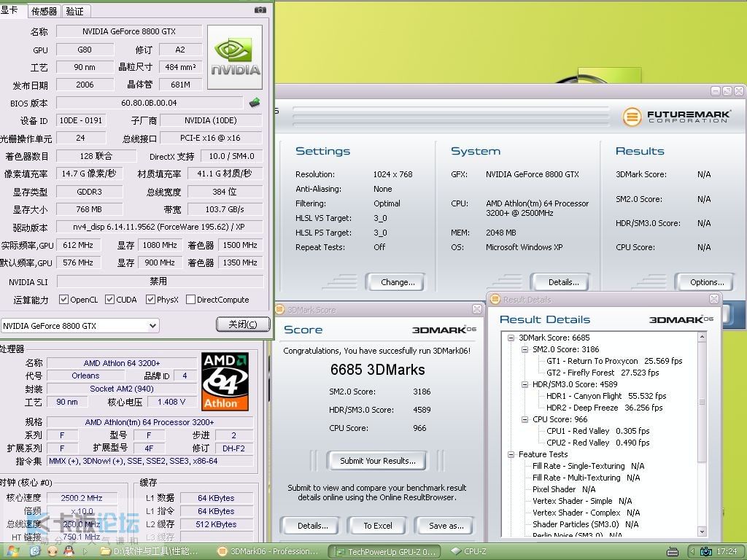Click the Details... button in Score window
The height and width of the screenshot is (560, 747).
coord(310,526)
